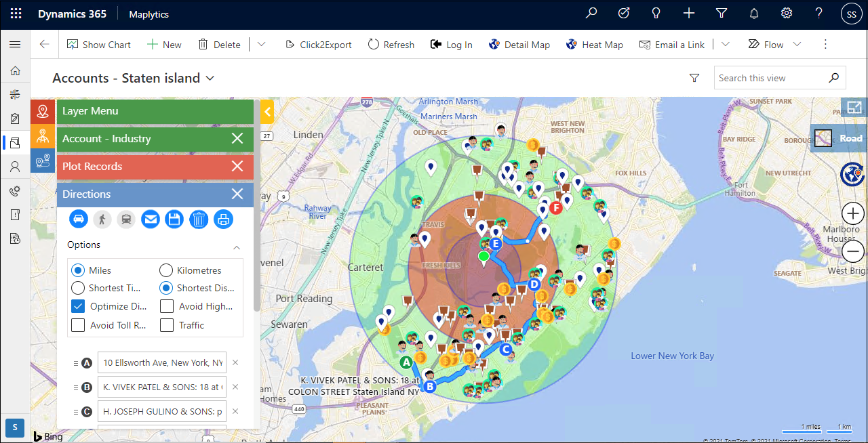The height and width of the screenshot is (443, 868).
Task: Go to Home in the left navigation
Action: tap(15, 70)
